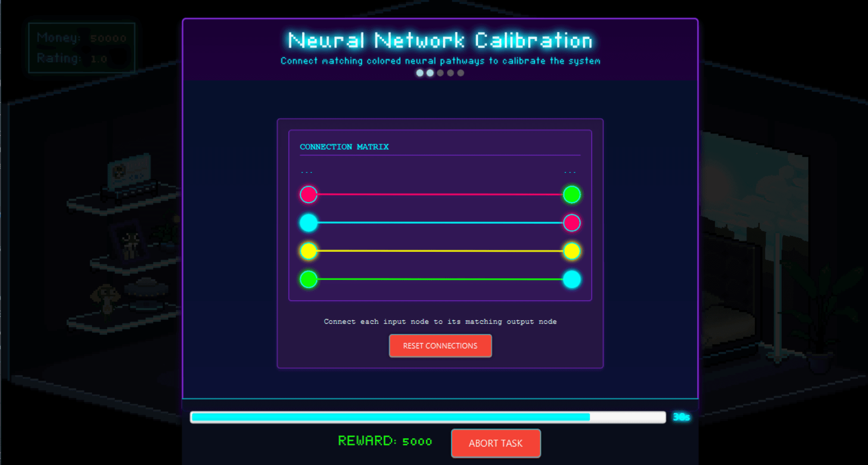Image resolution: width=868 pixels, height=465 pixels.
Task: Click the Reward 5000 label
Action: point(385,441)
